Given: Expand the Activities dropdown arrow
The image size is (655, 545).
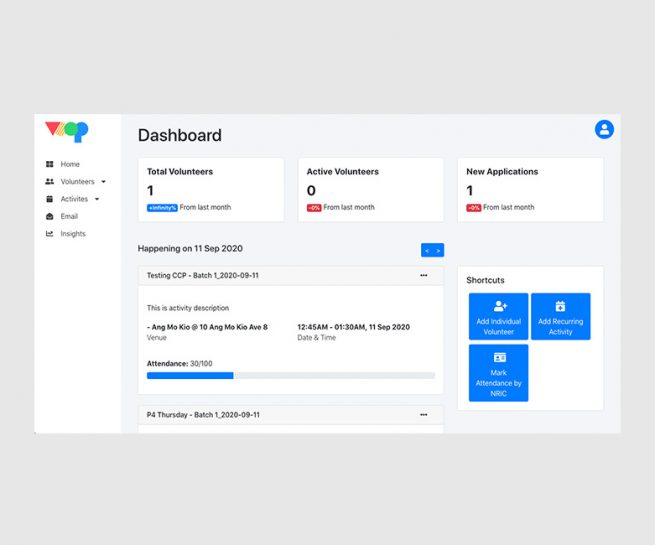Looking at the screenshot, I should (97, 199).
